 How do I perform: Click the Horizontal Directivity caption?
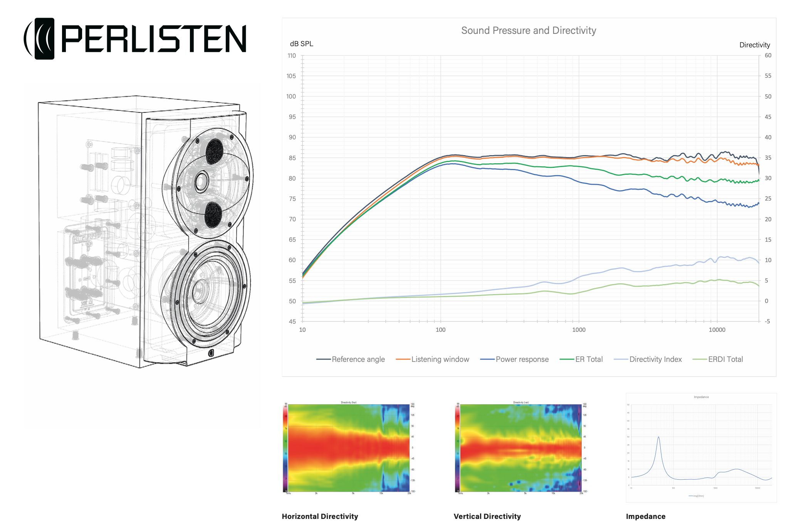pyautogui.click(x=320, y=516)
